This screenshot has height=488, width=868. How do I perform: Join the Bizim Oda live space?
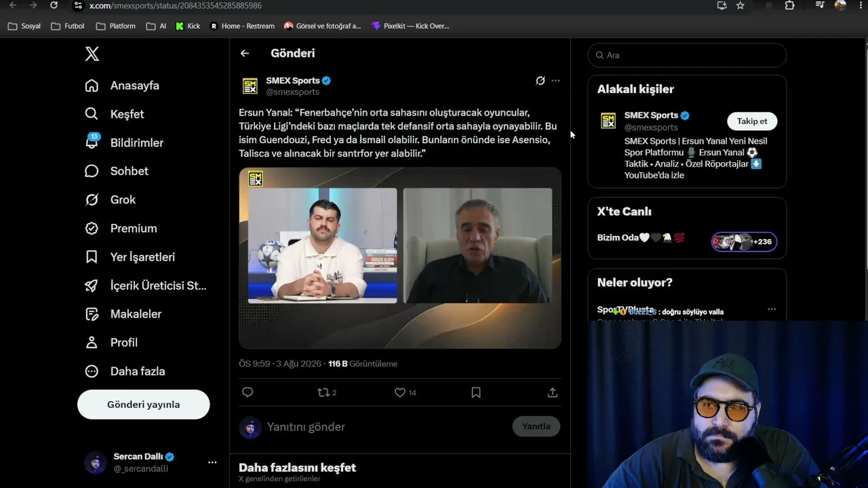pos(641,238)
